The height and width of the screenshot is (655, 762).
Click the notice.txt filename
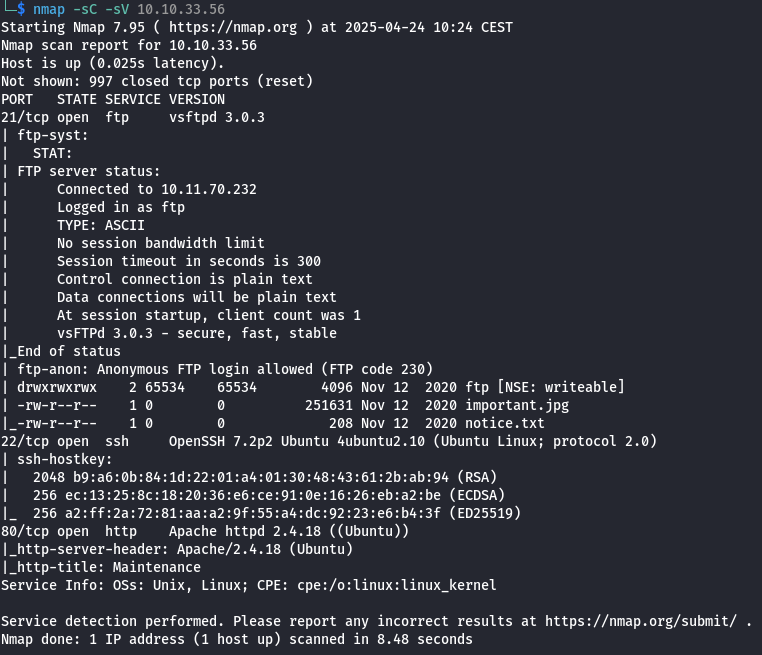click(x=505, y=423)
